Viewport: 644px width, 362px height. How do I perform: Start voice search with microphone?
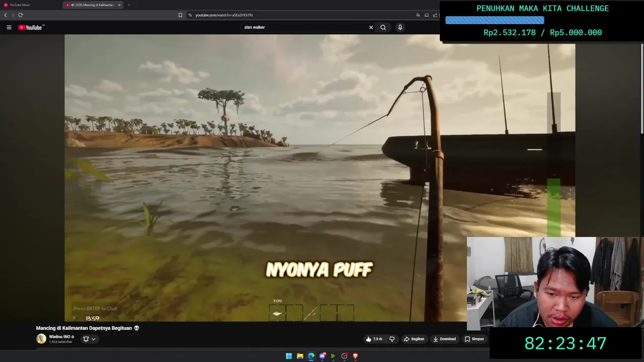[400, 27]
